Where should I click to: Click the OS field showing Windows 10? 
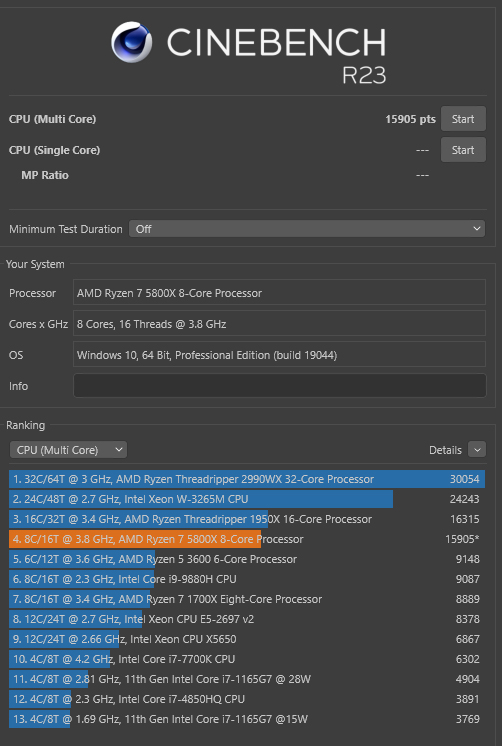(280, 355)
